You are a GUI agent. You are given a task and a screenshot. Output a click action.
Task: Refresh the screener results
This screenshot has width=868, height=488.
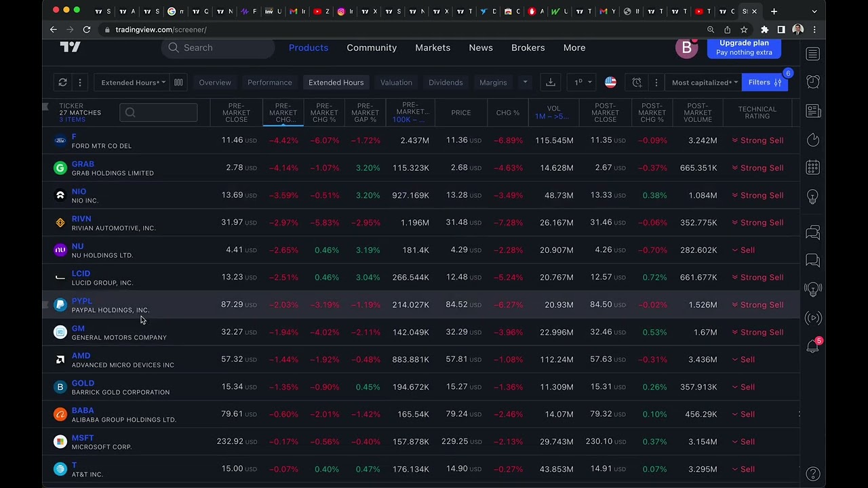[x=62, y=82]
